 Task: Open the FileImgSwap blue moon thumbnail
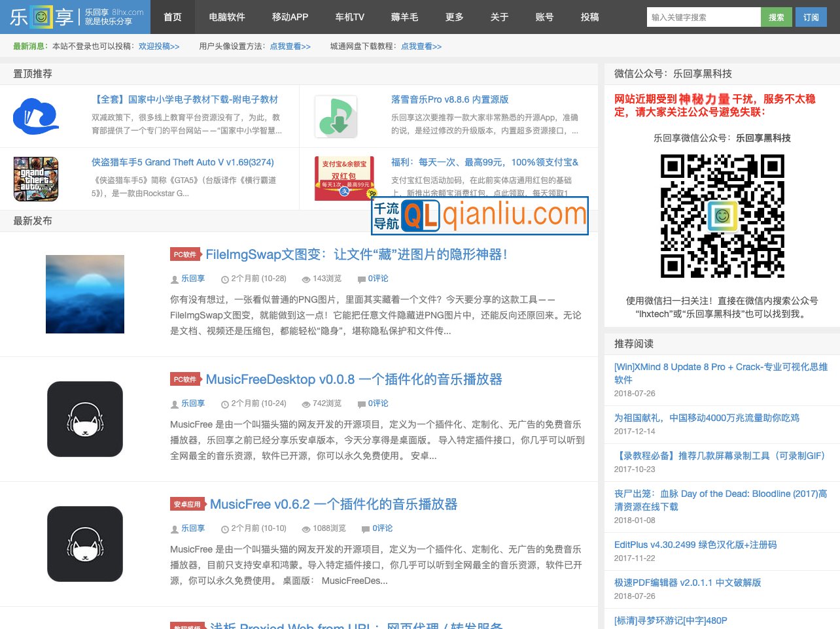tap(85, 294)
